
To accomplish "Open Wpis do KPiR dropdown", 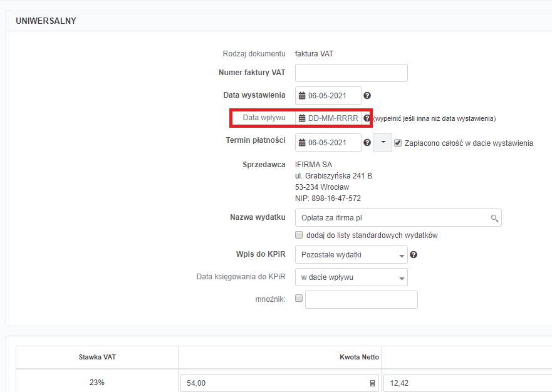I will (x=352, y=254).
